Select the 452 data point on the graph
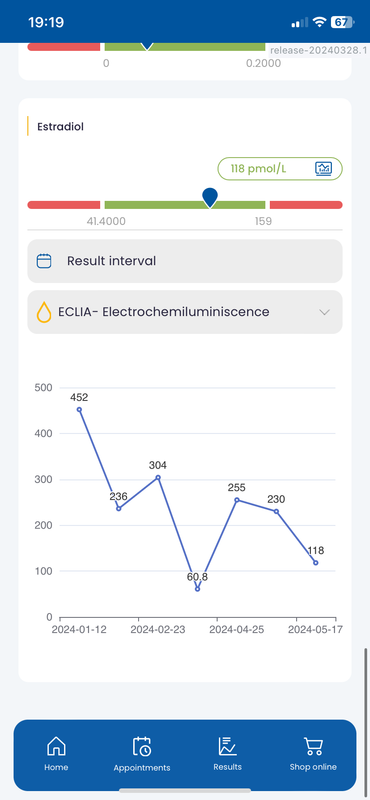Screen dimensions: 370x800 point(79,409)
